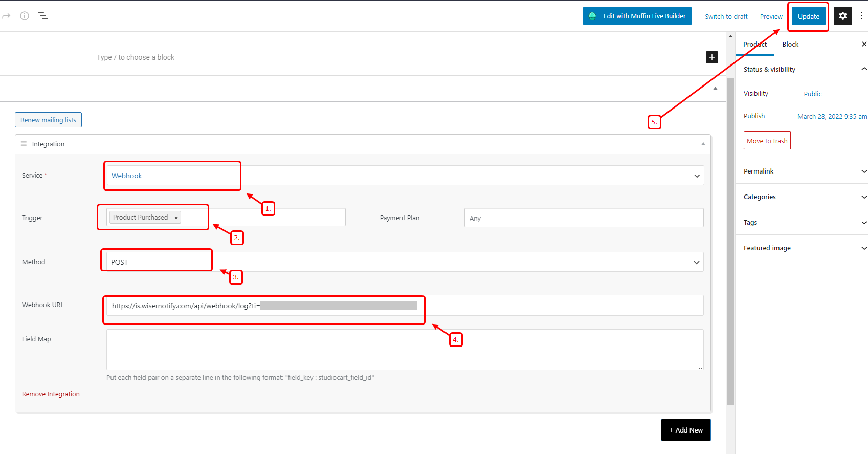
Task: Click the Add New integration button
Action: [x=685, y=430]
